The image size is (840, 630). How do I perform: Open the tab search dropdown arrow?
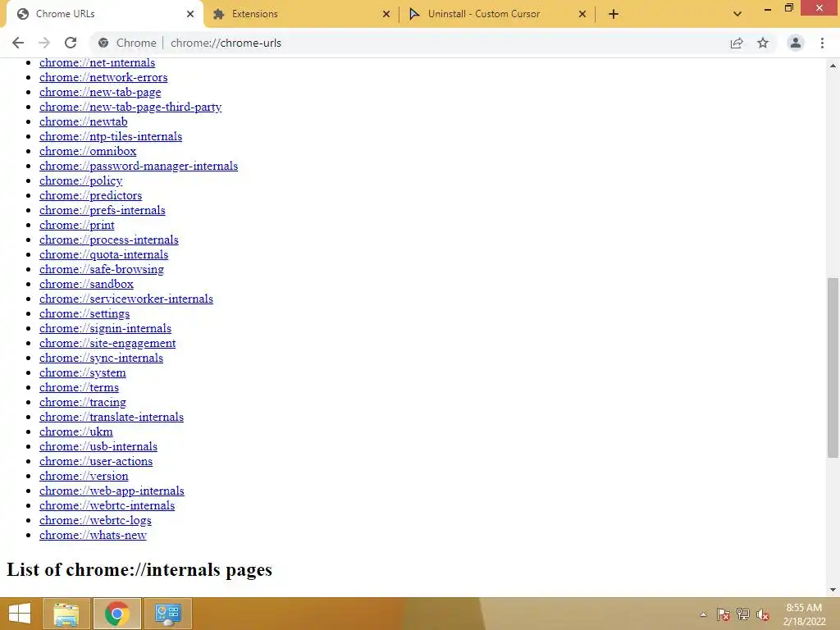click(x=737, y=14)
